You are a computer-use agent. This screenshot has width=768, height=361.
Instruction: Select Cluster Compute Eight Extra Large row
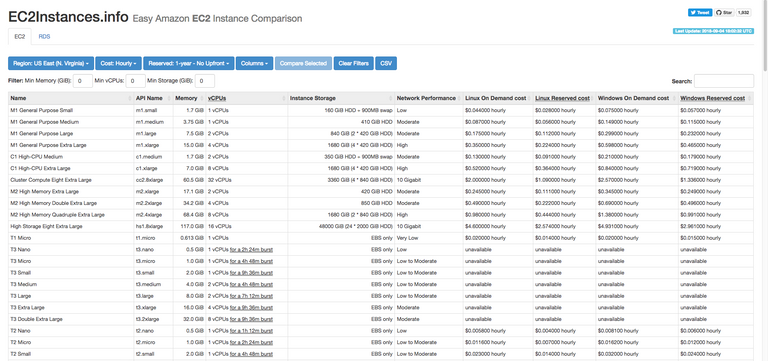(381, 180)
